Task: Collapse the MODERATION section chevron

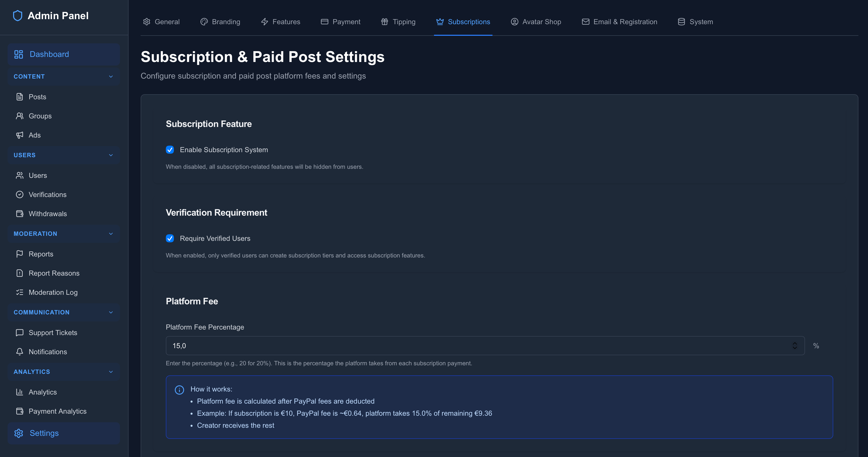Action: (111, 234)
